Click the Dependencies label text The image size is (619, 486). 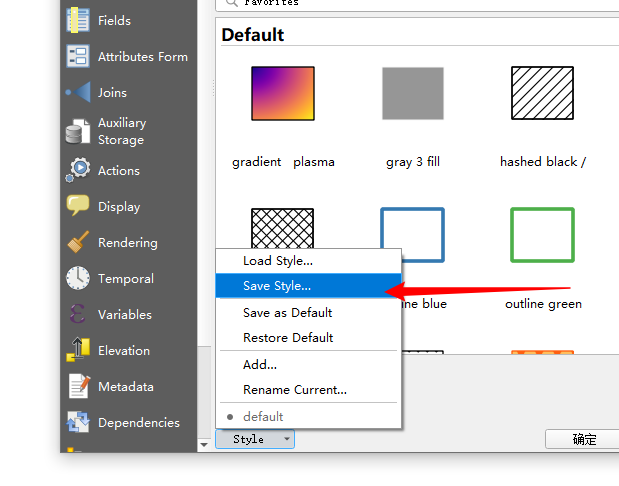(x=139, y=422)
